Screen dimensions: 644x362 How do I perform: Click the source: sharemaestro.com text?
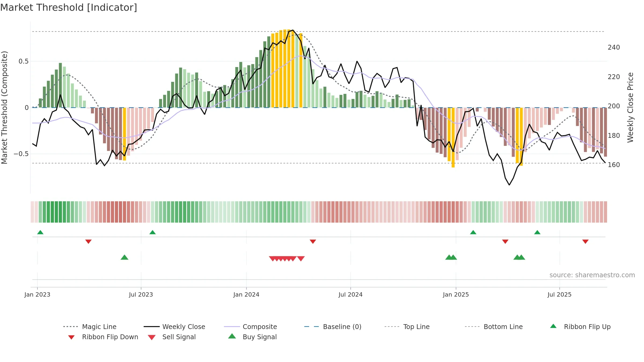click(x=592, y=275)
